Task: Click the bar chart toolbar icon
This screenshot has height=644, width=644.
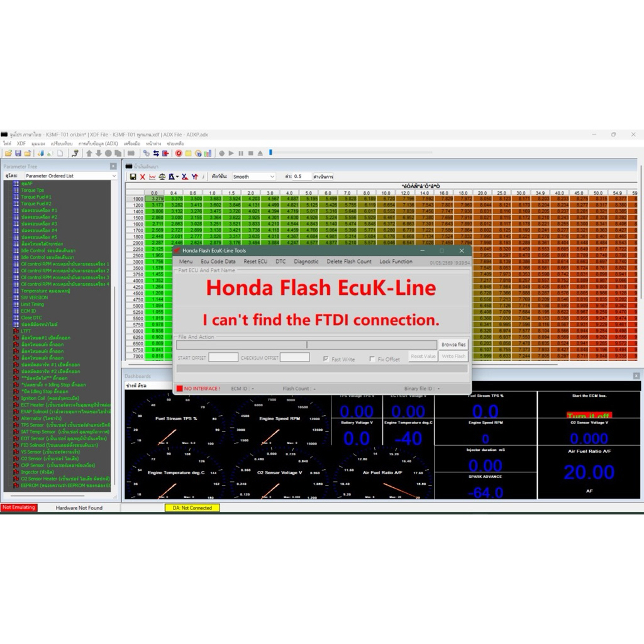Action: pos(208,153)
